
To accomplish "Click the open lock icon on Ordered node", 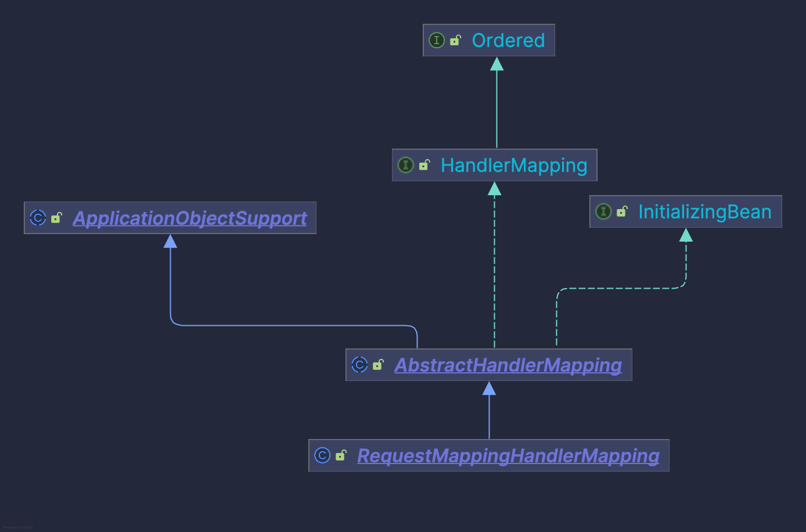I will point(456,40).
